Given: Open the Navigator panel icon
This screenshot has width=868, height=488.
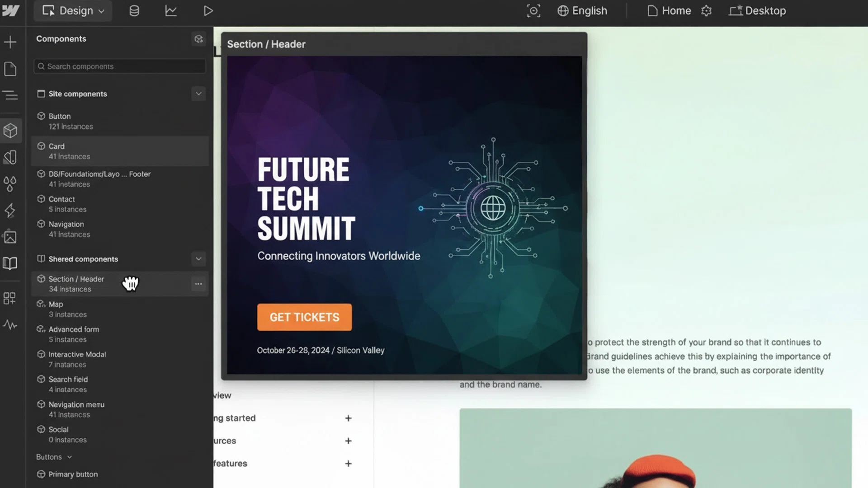Looking at the screenshot, I should (x=10, y=95).
